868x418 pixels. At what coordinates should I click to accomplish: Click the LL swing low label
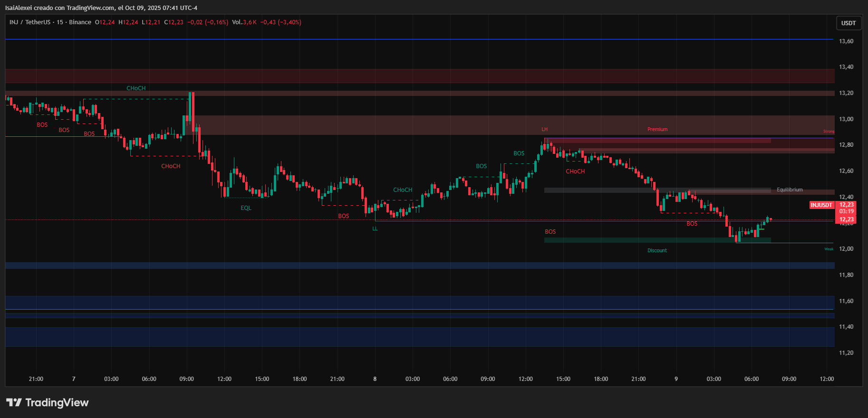pos(375,228)
